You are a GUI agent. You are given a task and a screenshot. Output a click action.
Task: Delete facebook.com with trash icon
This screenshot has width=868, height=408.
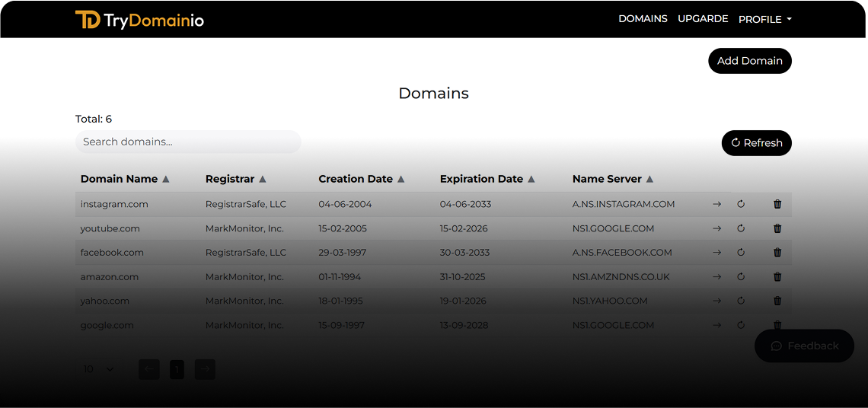click(777, 253)
